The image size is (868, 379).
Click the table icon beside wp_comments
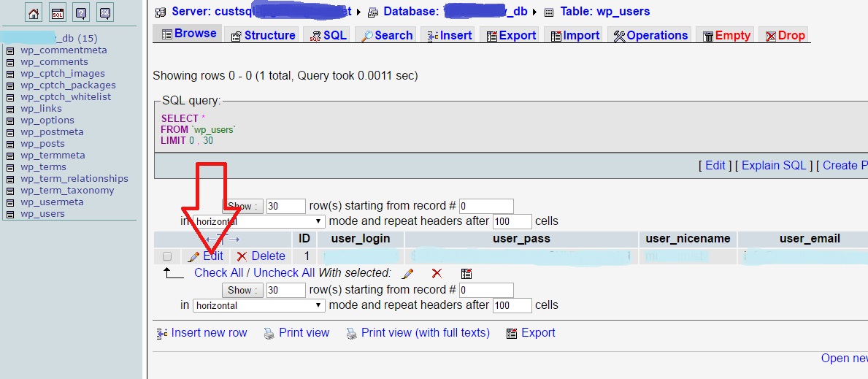point(10,62)
